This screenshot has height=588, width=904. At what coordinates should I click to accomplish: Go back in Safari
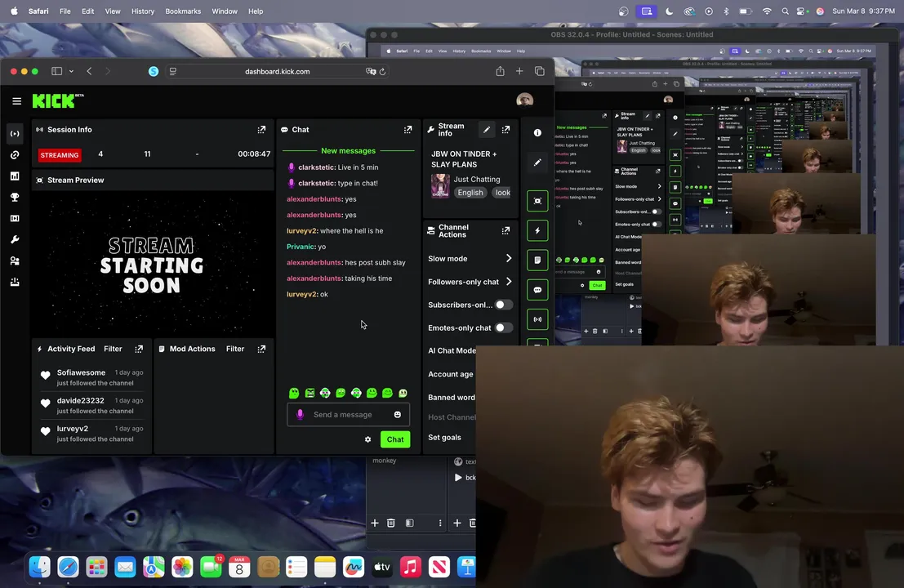pos(89,71)
